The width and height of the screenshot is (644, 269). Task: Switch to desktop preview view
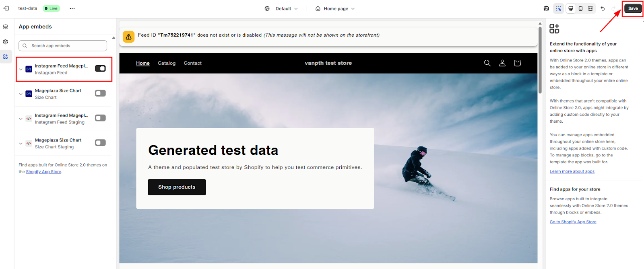571,8
